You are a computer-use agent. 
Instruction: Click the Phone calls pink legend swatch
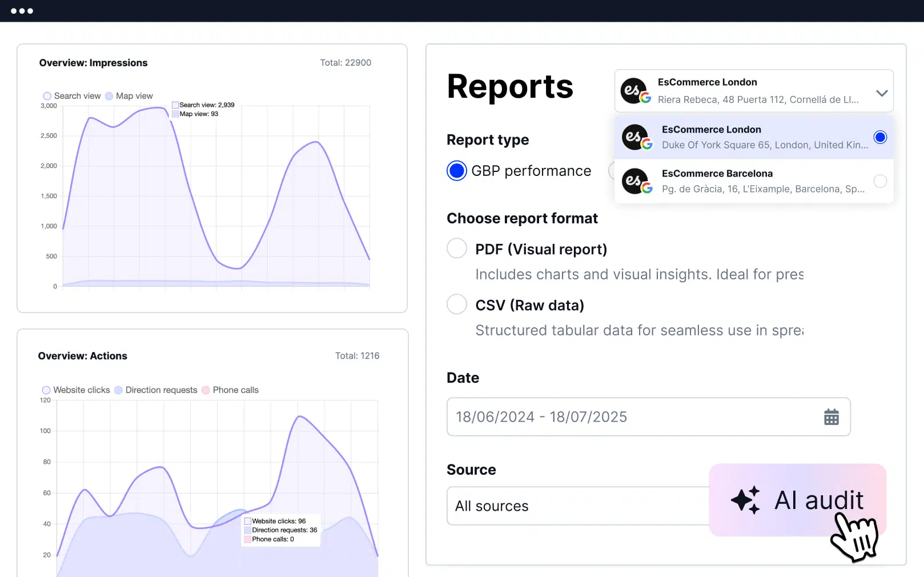[206, 390]
